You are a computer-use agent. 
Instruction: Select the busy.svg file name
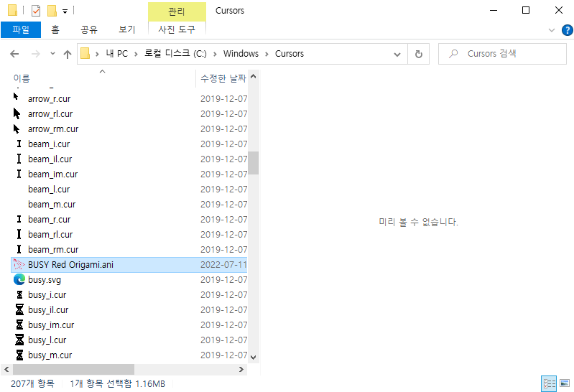45,279
